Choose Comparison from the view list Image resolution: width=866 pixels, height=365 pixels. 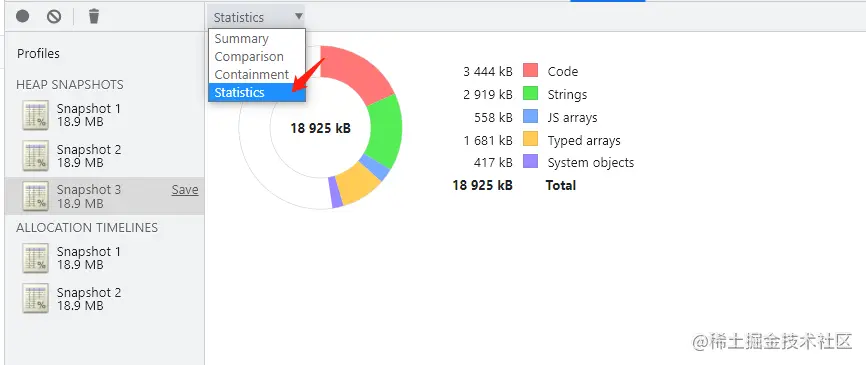pos(257,56)
